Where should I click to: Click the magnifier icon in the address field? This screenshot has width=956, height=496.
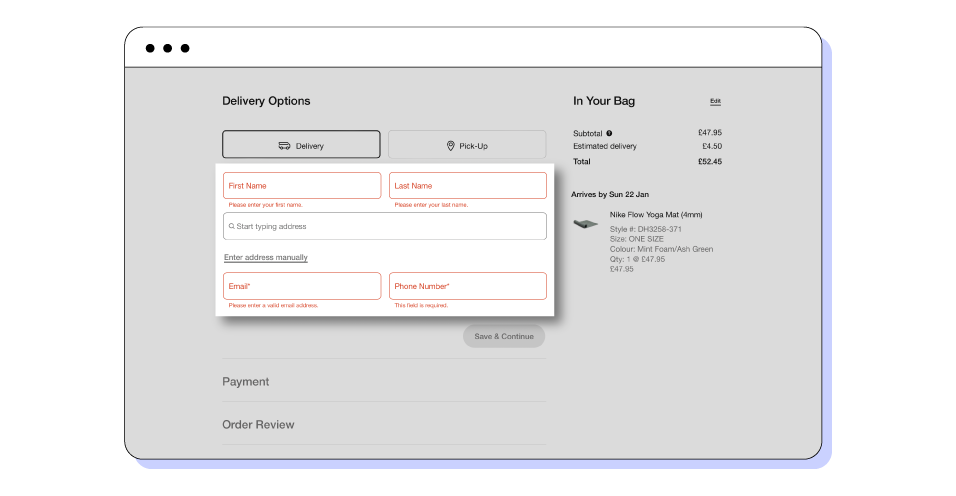coord(232,226)
